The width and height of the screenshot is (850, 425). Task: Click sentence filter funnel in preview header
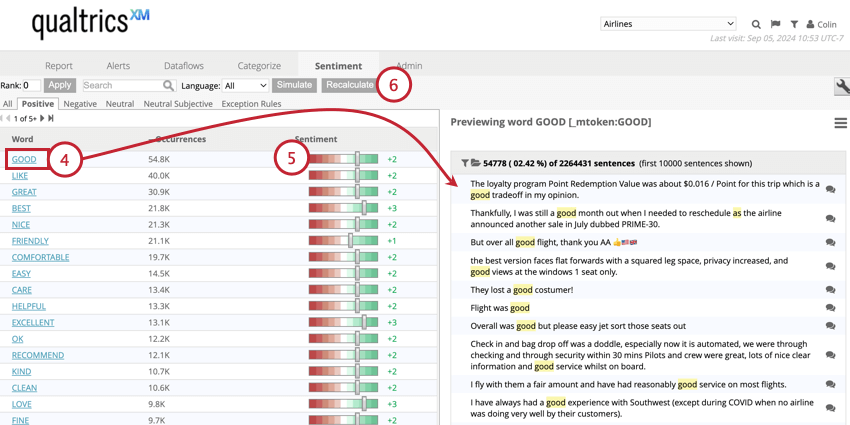coord(464,162)
